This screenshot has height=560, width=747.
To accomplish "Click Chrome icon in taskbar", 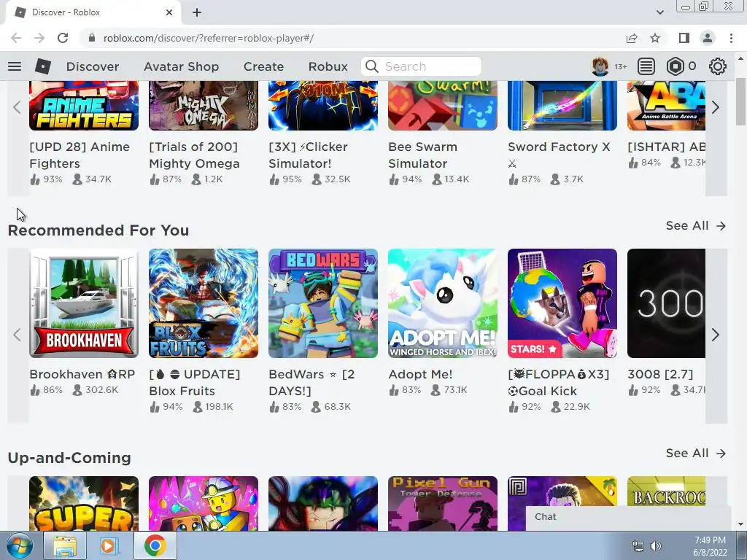I will pos(155,545).
